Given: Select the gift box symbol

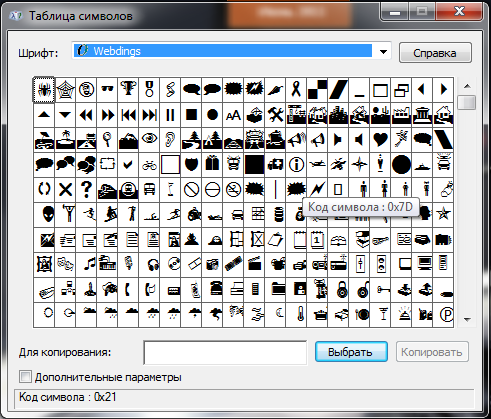Looking at the screenshot, I should [x=212, y=165].
